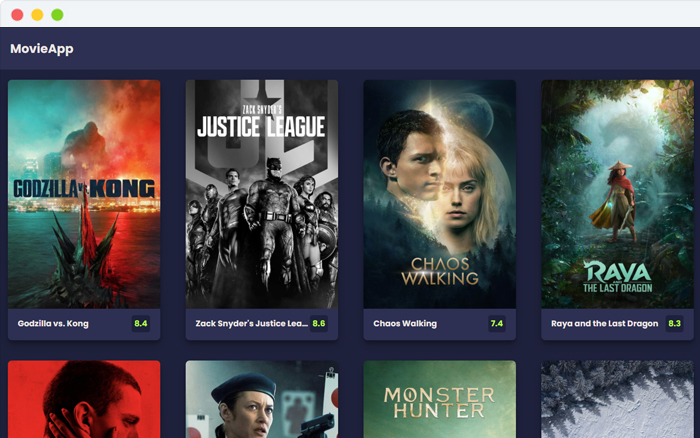Click the 8.6 rating badge
Image resolution: width=700 pixels, height=438 pixels.
(x=319, y=324)
